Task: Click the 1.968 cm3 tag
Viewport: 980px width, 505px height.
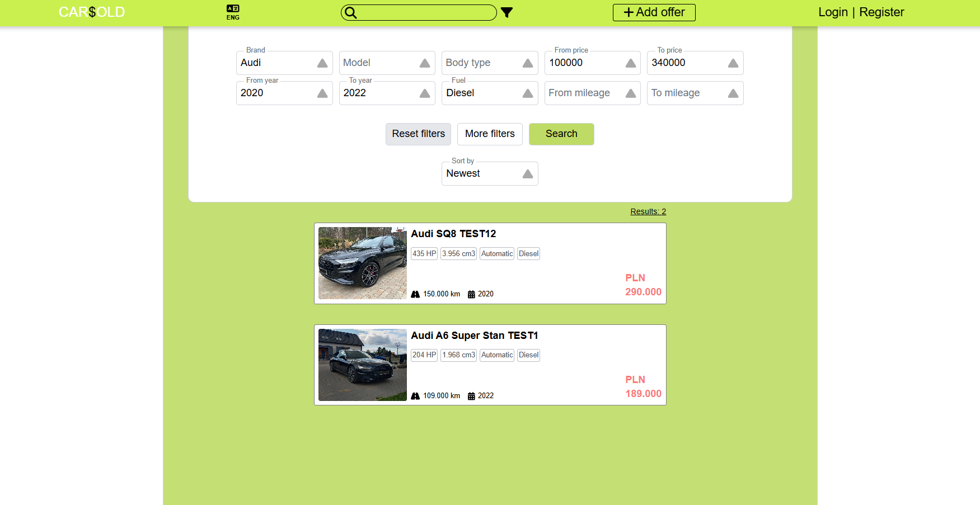Action: [x=458, y=355]
